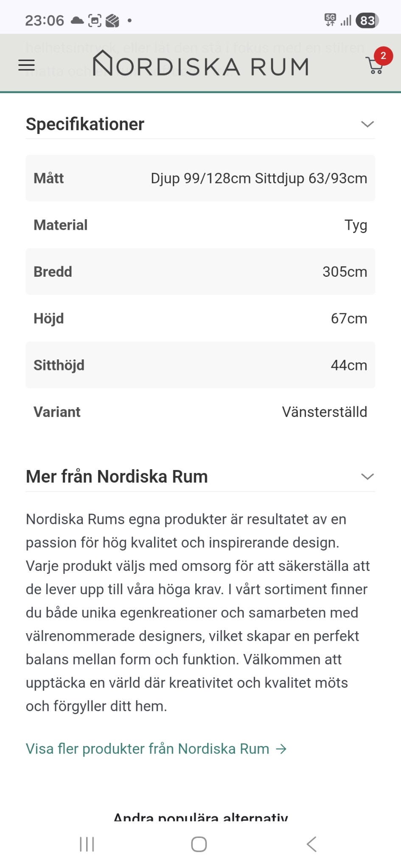Open Visa fler produkter från Nordiska Rum
The height and width of the screenshot is (868, 401).
(x=148, y=749)
